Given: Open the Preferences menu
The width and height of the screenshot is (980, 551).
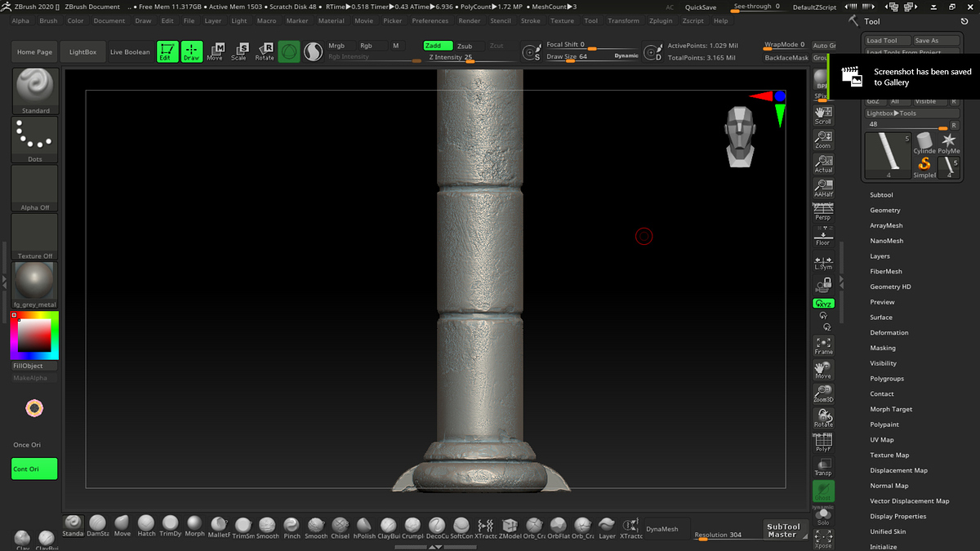Looking at the screenshot, I should [x=430, y=21].
